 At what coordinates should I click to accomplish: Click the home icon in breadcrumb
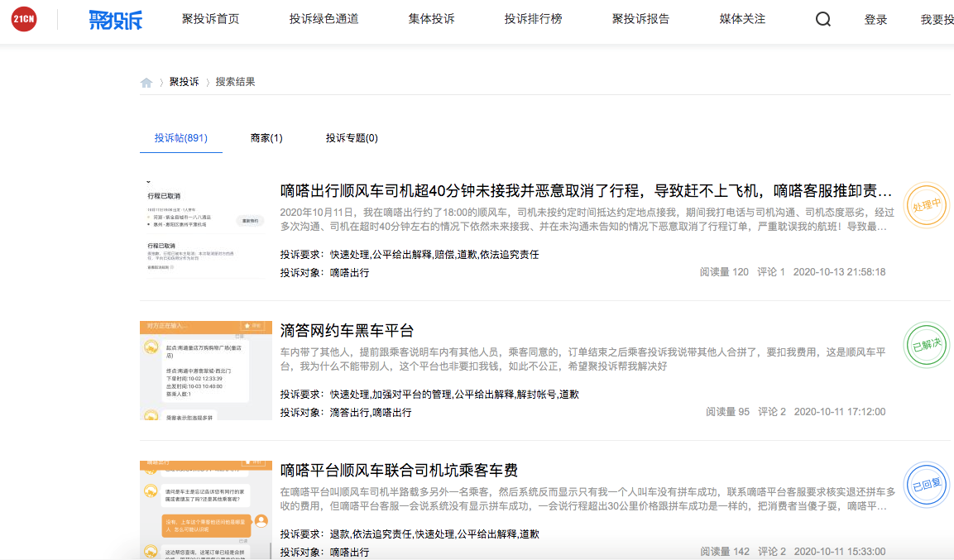pos(146,83)
